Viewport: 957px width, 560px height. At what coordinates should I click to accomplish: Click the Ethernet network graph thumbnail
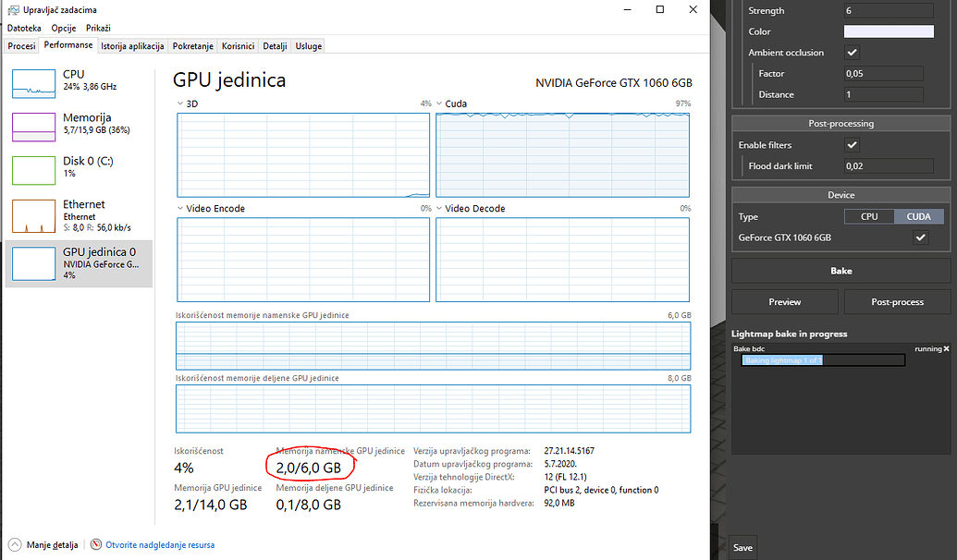(x=33, y=214)
